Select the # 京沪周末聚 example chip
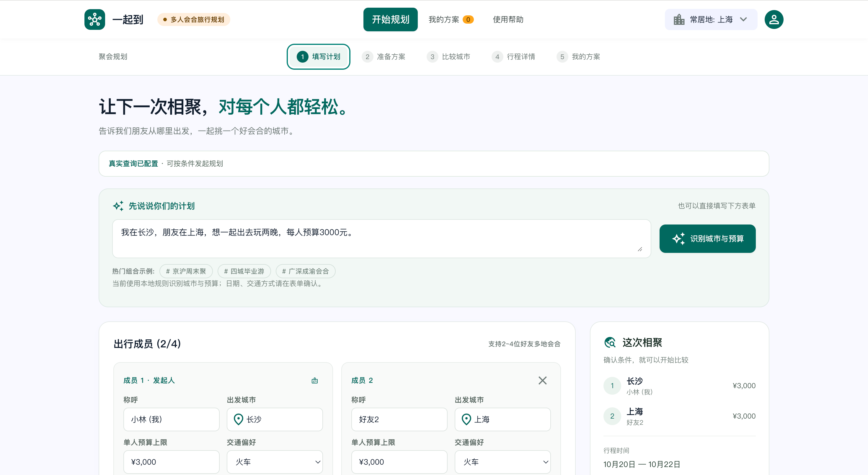 pyautogui.click(x=186, y=271)
